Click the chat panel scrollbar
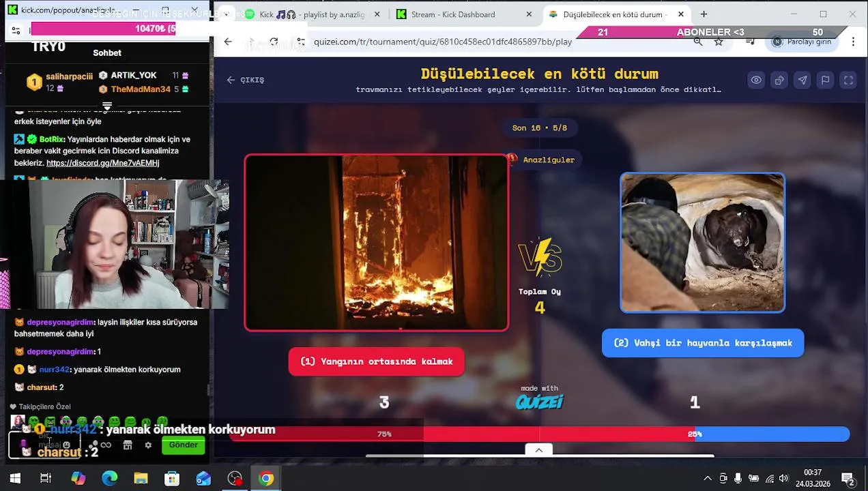The height and width of the screenshot is (491, 868). [208, 389]
